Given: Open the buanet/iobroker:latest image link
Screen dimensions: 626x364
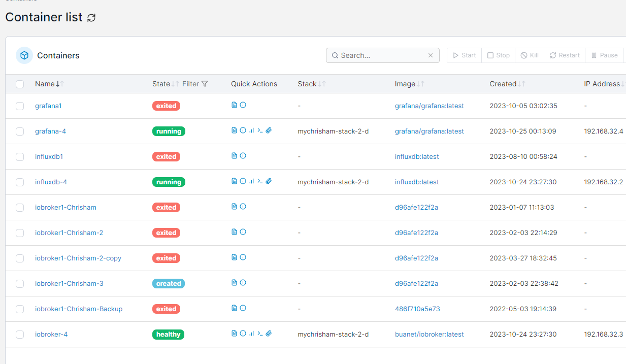Looking at the screenshot, I should tap(430, 335).
